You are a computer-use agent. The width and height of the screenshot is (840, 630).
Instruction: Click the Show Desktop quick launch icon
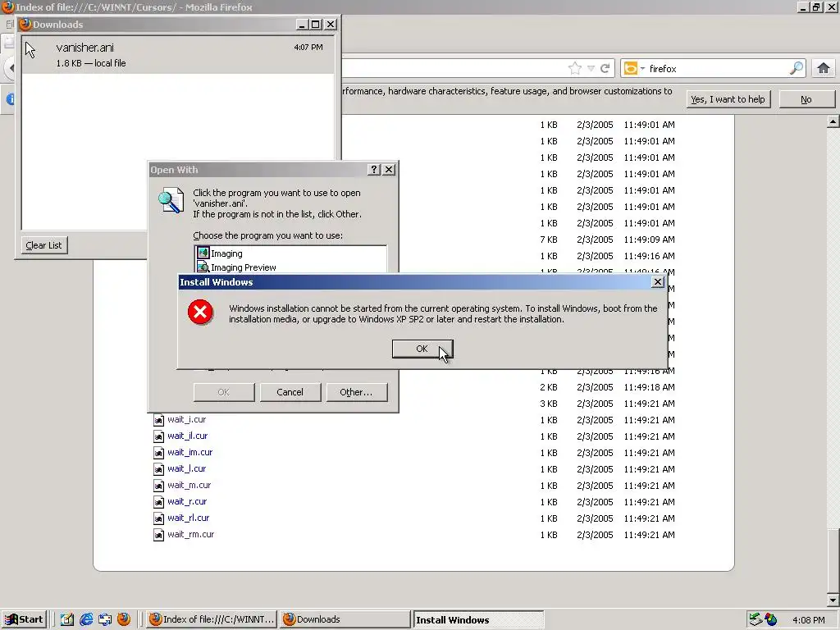coord(67,619)
